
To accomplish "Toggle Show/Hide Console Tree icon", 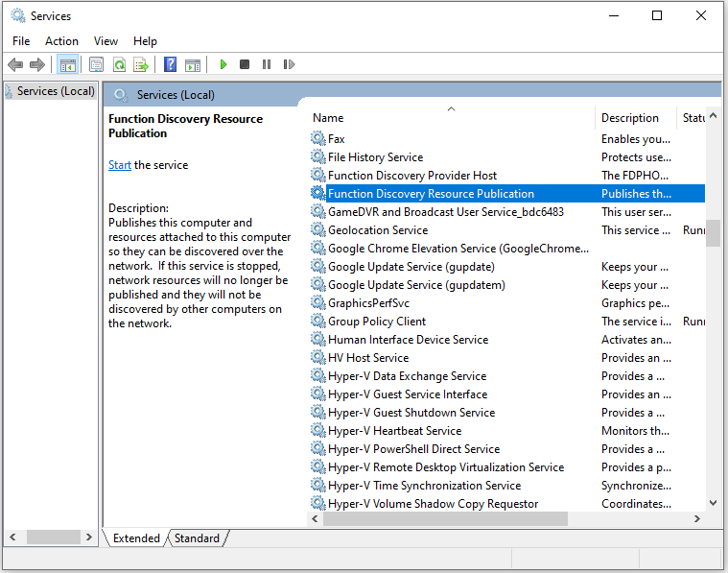I will 67,64.
